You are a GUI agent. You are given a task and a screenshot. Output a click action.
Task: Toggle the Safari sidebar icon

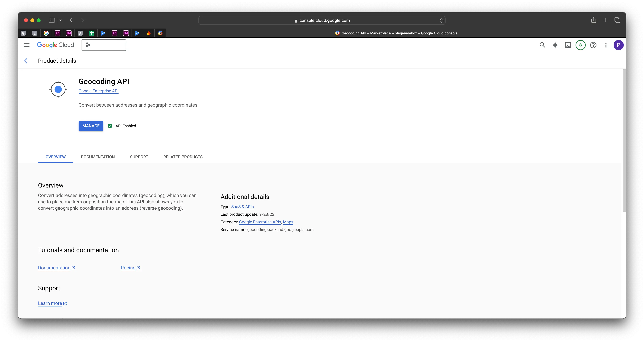52,20
